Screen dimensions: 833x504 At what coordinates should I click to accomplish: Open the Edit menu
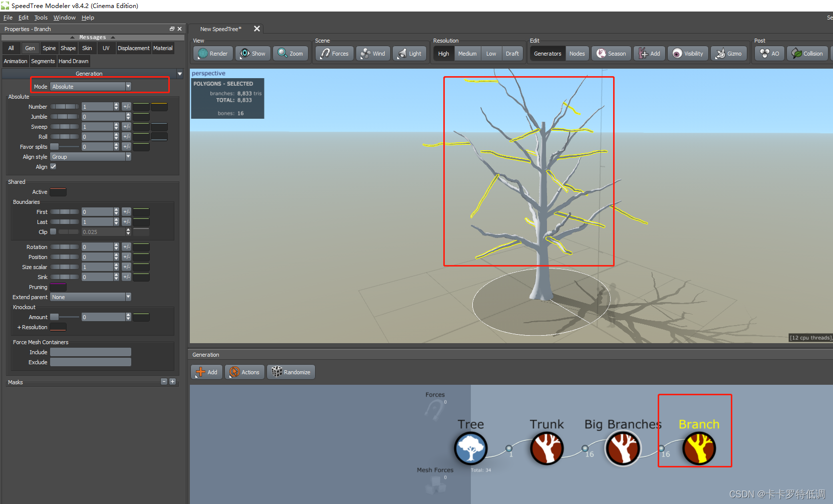coord(24,18)
